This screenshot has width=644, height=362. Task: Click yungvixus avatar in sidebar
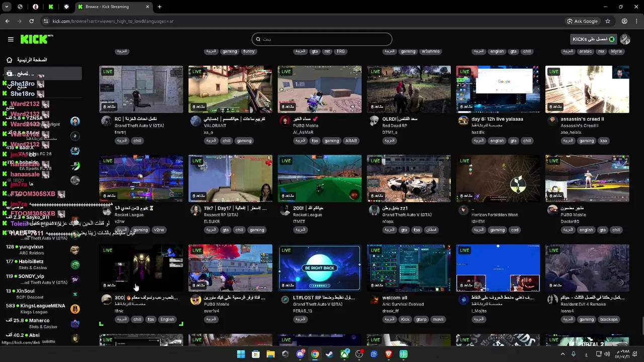(75, 250)
